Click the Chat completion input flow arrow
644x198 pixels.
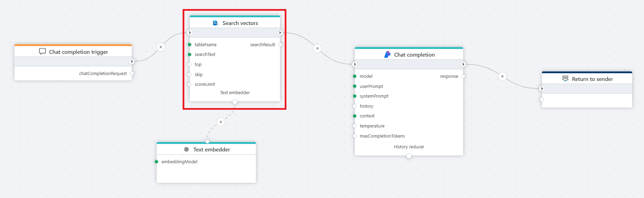(x=354, y=64)
